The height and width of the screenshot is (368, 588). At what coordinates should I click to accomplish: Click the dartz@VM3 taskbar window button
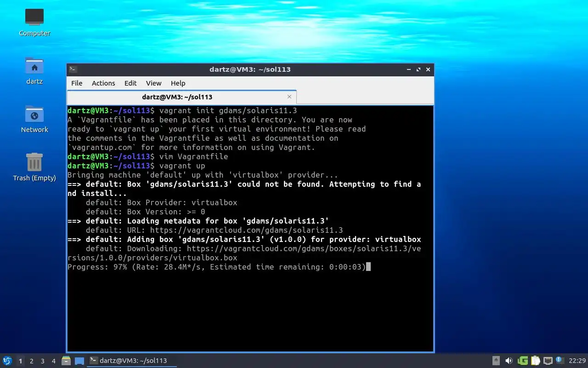(x=132, y=361)
